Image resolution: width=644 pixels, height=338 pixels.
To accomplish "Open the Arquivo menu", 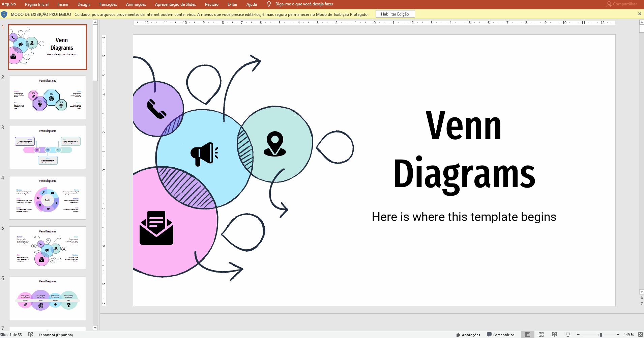I will point(9,4).
